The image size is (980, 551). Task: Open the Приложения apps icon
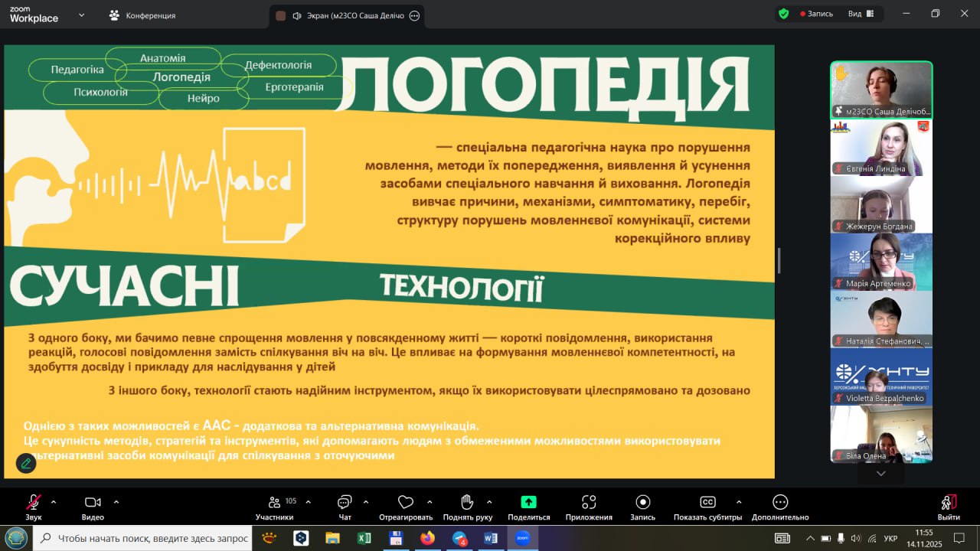click(588, 503)
